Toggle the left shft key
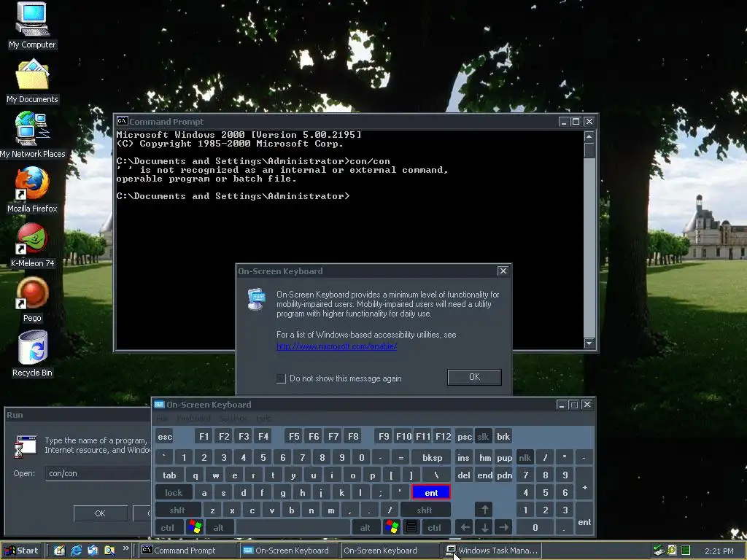Screen dimensions: 747x560 tap(177, 510)
